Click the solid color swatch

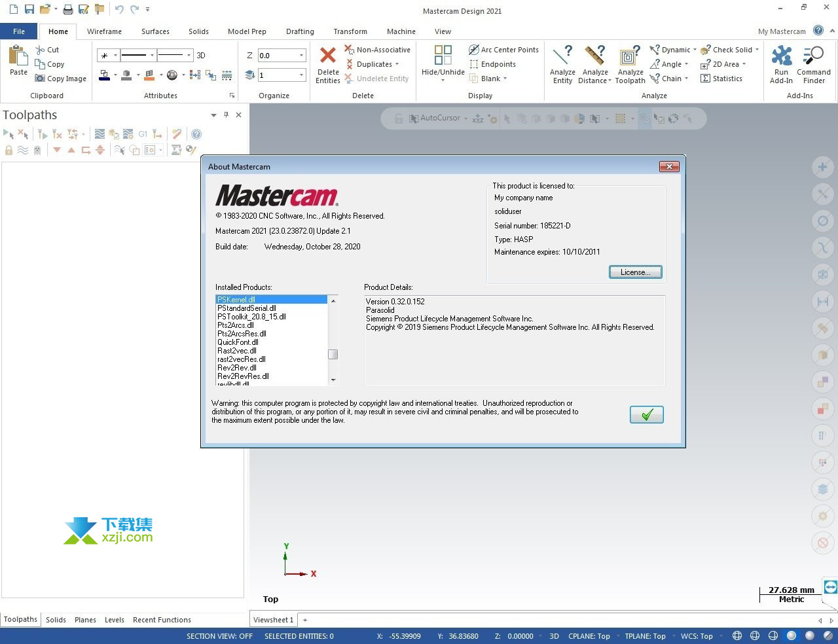(127, 75)
